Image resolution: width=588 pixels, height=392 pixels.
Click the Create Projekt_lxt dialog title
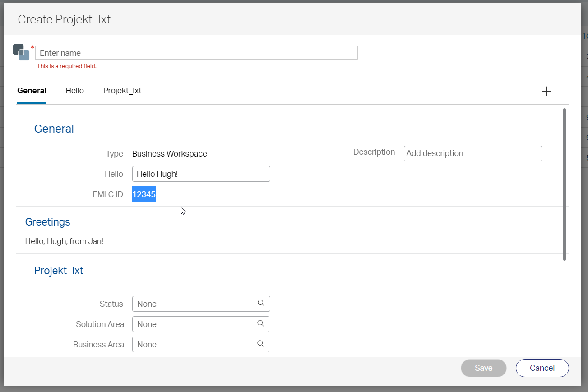[x=64, y=19]
